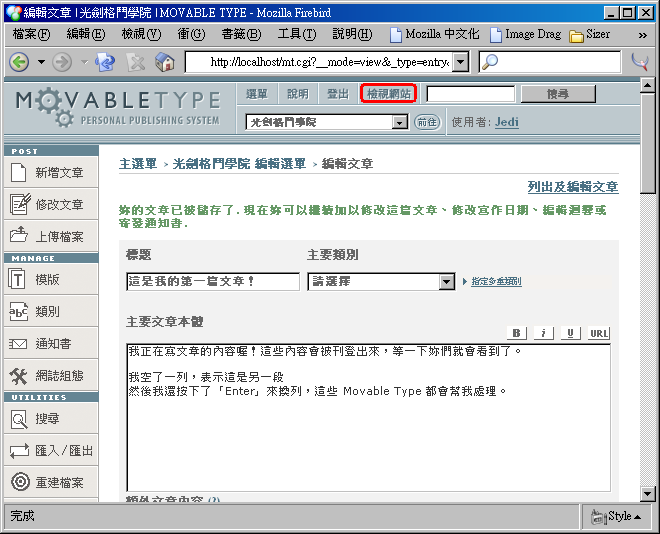Image resolution: width=660 pixels, height=534 pixels.
Task: Click the browser Back arrow icon
Action: 19,63
